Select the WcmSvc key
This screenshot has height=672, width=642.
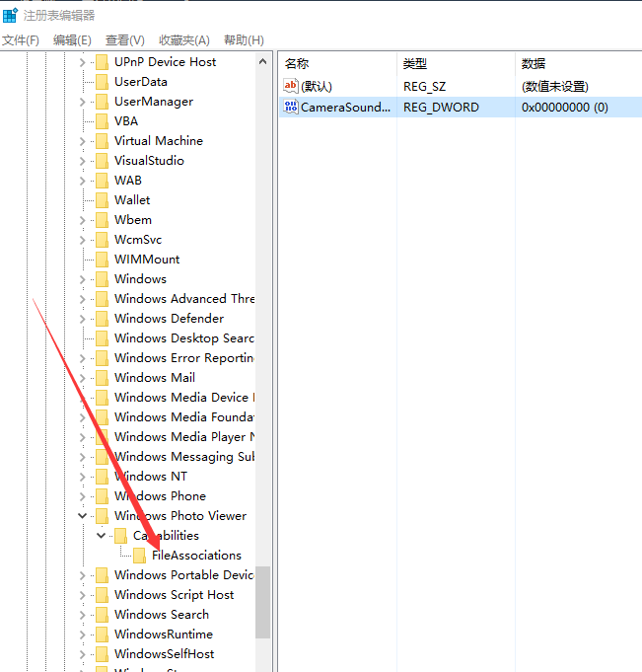click(x=138, y=240)
